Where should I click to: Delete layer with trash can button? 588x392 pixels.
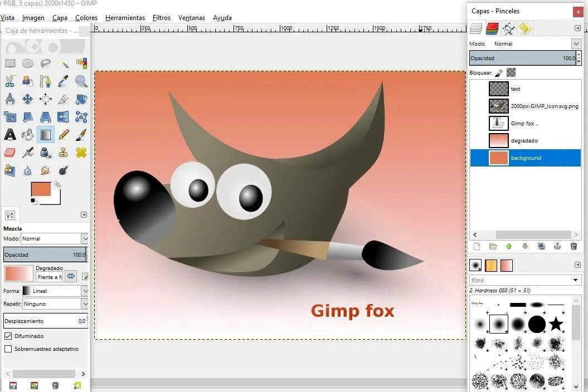pos(574,246)
